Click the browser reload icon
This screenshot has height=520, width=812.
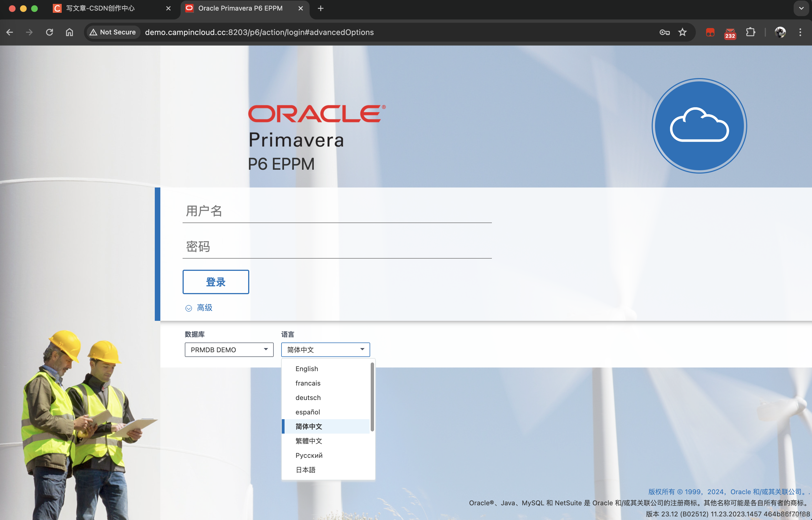(49, 32)
